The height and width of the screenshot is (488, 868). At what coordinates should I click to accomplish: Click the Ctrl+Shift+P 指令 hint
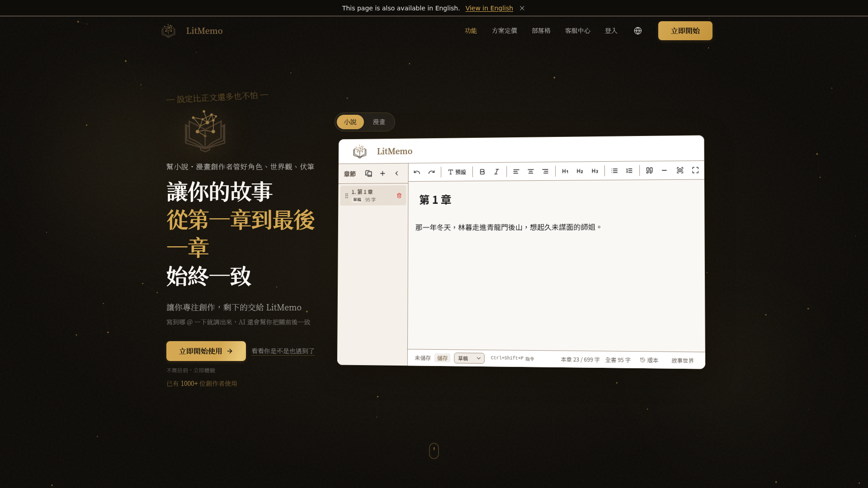tap(513, 358)
